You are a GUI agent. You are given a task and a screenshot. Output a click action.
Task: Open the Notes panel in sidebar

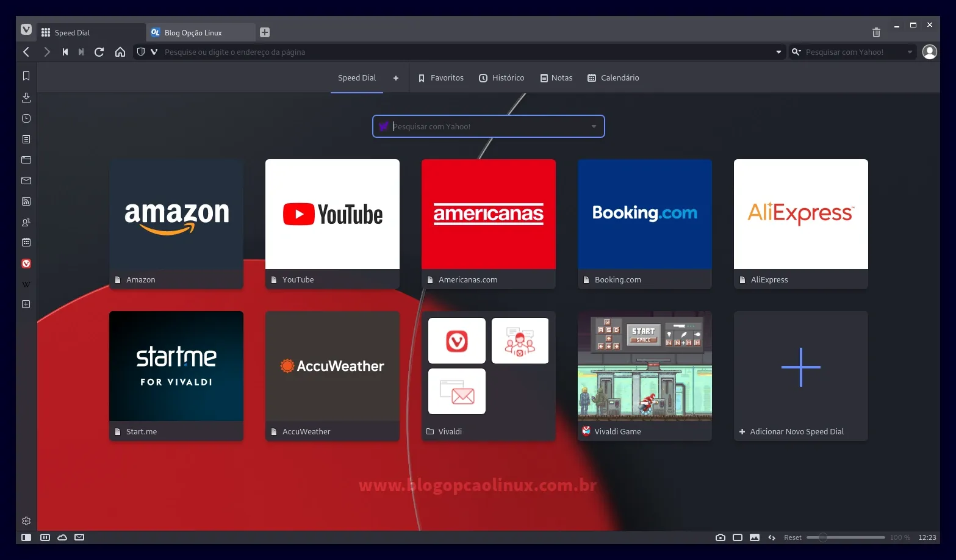pyautogui.click(x=26, y=139)
